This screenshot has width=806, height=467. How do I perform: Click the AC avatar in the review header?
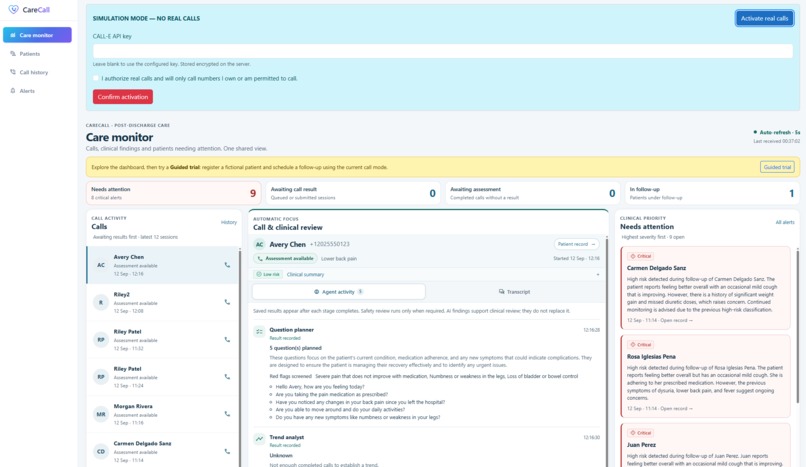[x=260, y=245]
